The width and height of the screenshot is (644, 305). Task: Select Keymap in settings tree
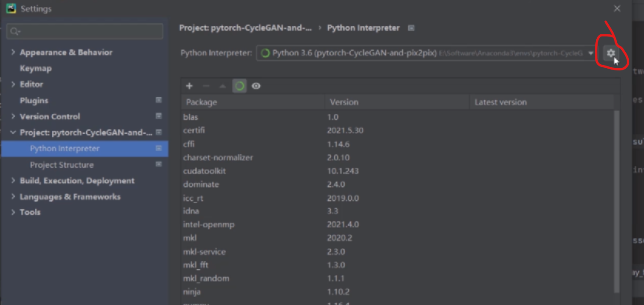[x=36, y=68]
